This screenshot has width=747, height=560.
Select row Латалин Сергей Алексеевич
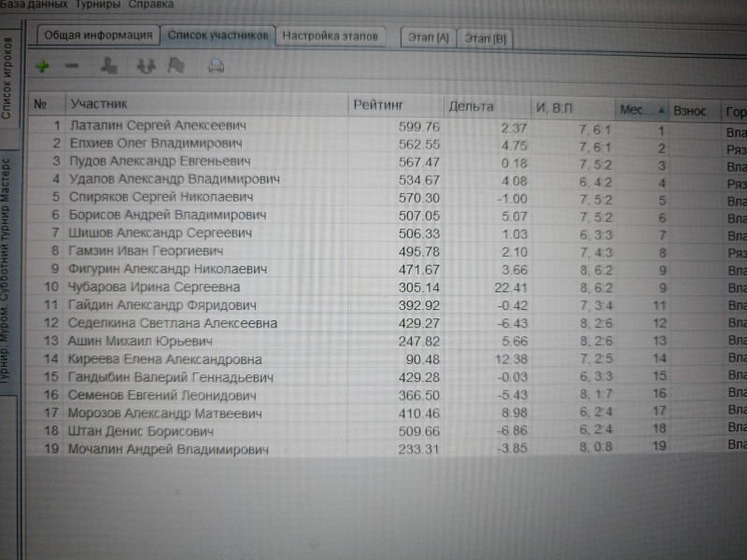point(387,127)
